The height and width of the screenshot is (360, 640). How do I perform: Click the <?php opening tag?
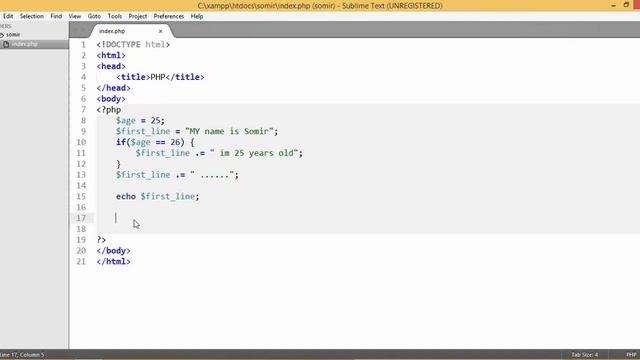[109, 110]
